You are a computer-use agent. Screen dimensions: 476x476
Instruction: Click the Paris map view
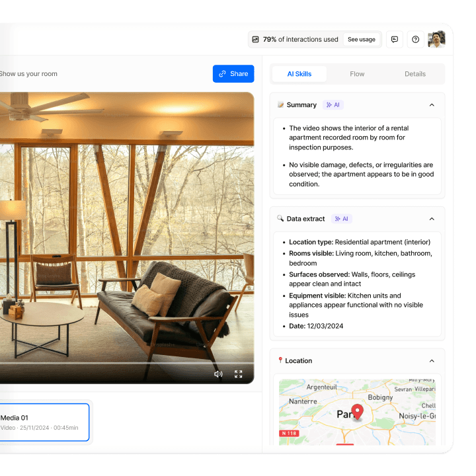(357, 413)
